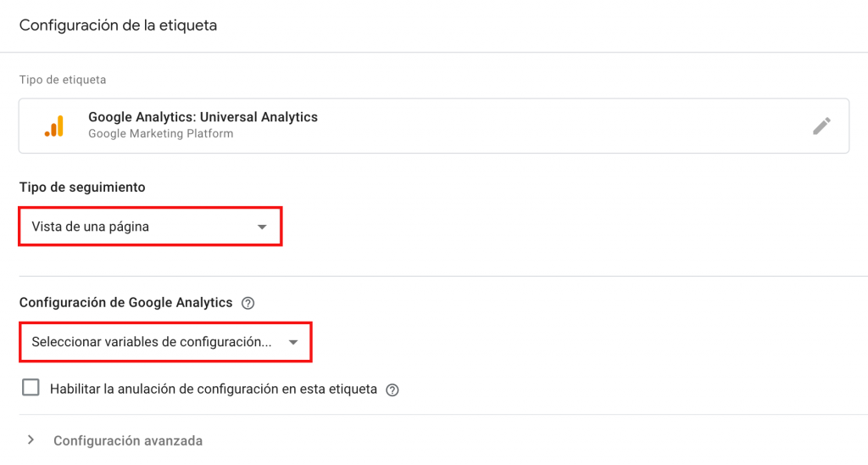Click the Configuración de Google Analytics heading text
This screenshot has width=868, height=465.
(x=125, y=303)
